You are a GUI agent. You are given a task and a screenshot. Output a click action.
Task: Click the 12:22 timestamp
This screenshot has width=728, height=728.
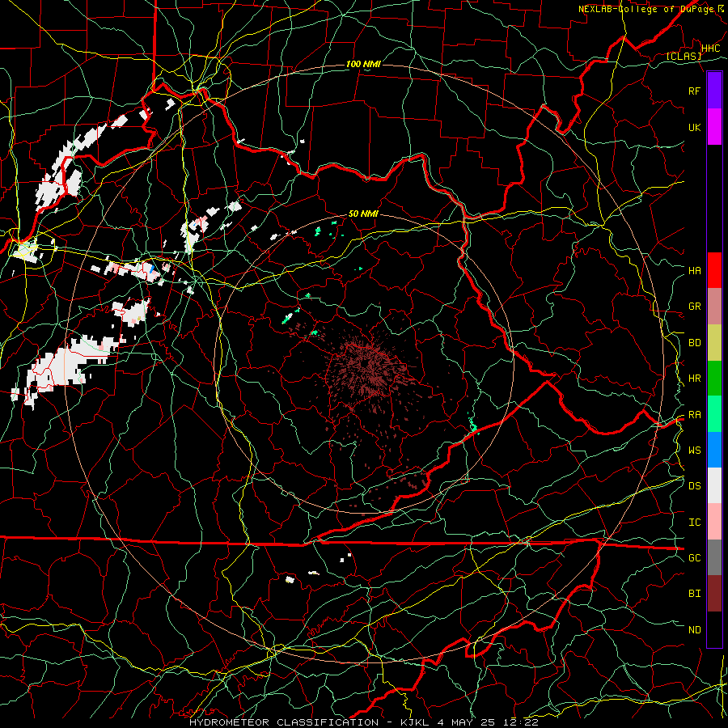pyautogui.click(x=519, y=722)
